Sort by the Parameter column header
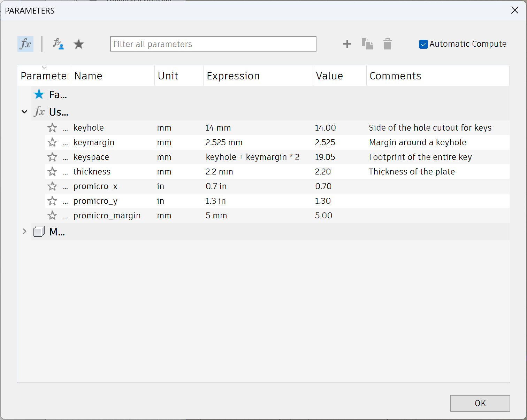 [x=44, y=76]
